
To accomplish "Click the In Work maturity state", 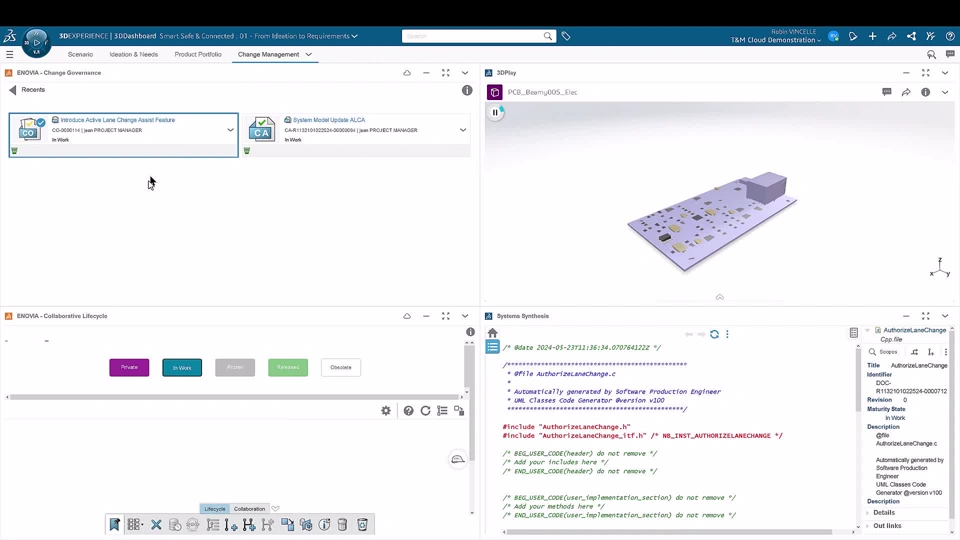I will point(182,367).
